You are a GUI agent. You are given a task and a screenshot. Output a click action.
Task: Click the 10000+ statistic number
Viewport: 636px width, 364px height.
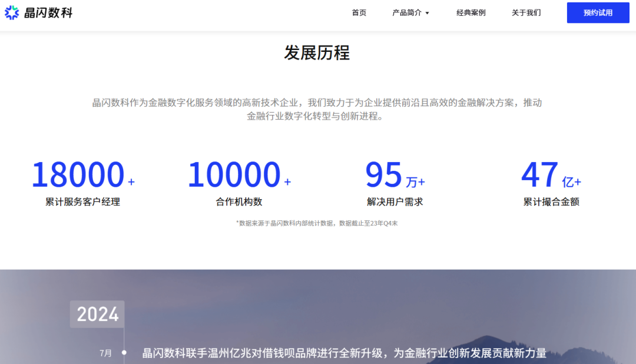point(239,174)
